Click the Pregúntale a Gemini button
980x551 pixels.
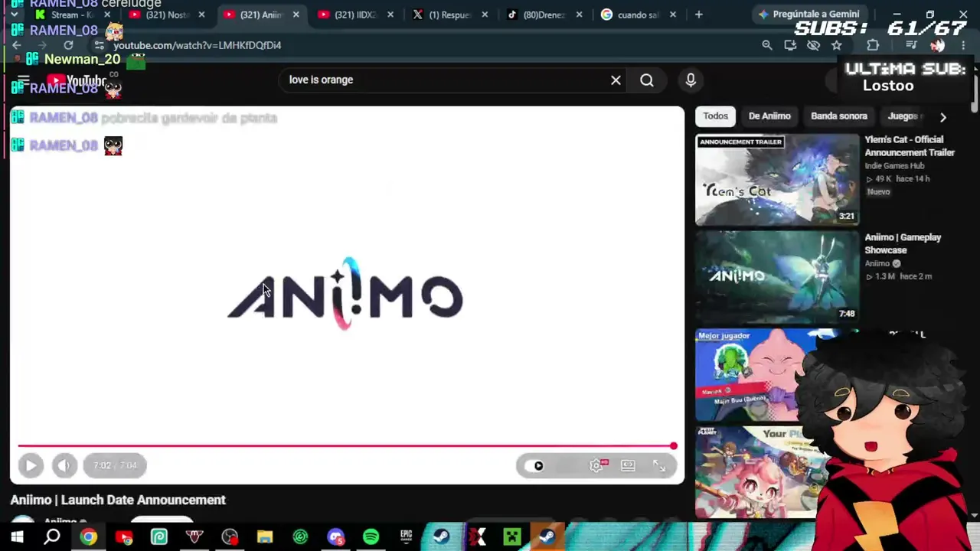pyautogui.click(x=808, y=15)
